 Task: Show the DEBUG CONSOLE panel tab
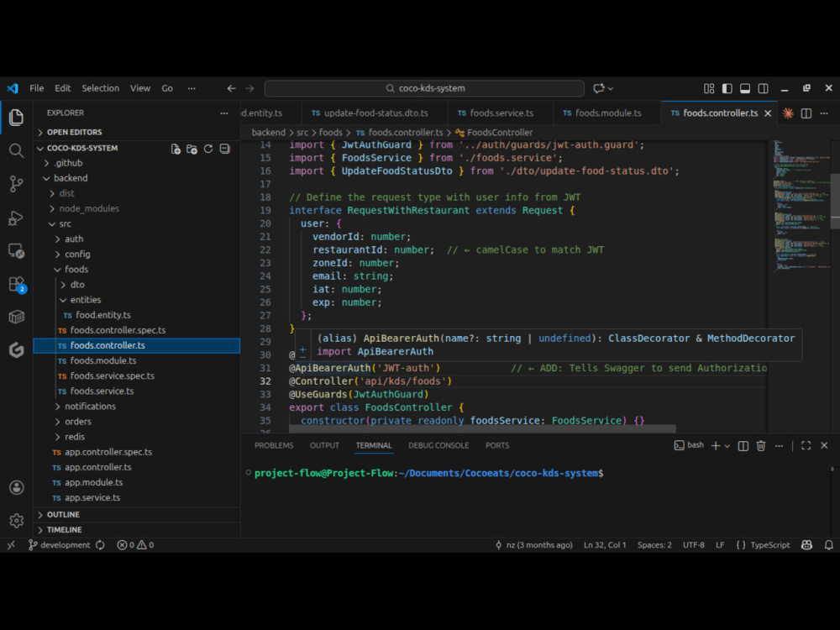tap(438, 446)
